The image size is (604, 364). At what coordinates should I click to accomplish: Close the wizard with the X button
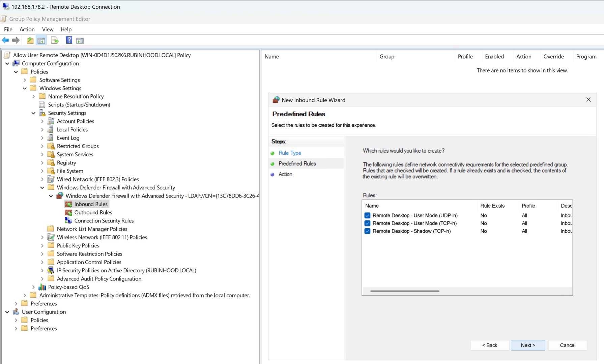pos(588,100)
